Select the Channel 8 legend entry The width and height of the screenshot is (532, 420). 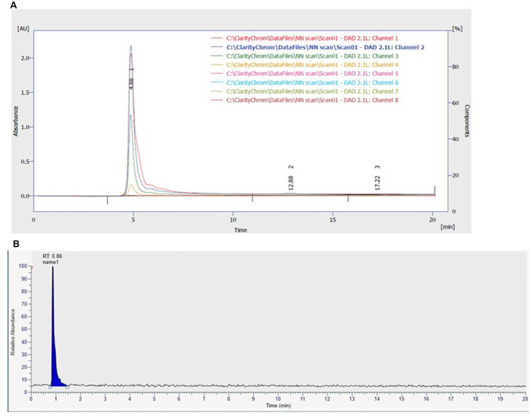pyautogui.click(x=304, y=100)
